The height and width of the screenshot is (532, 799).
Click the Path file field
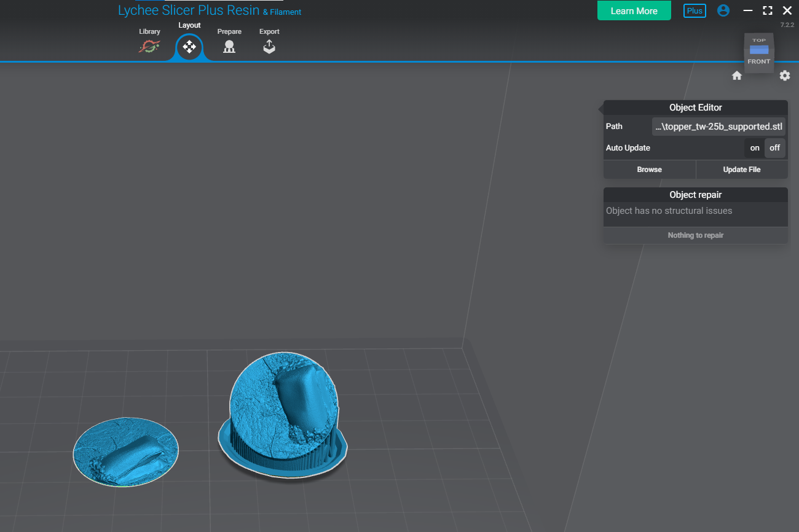[718, 127]
